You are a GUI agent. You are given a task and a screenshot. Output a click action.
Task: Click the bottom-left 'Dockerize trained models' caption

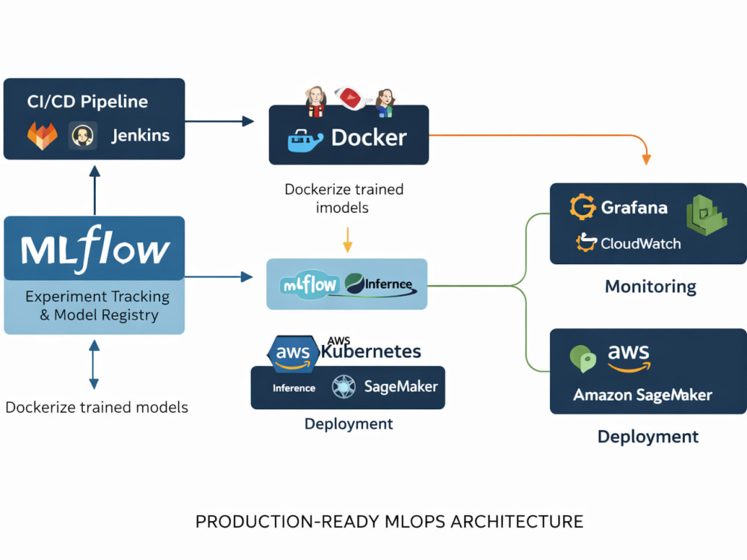point(96,408)
